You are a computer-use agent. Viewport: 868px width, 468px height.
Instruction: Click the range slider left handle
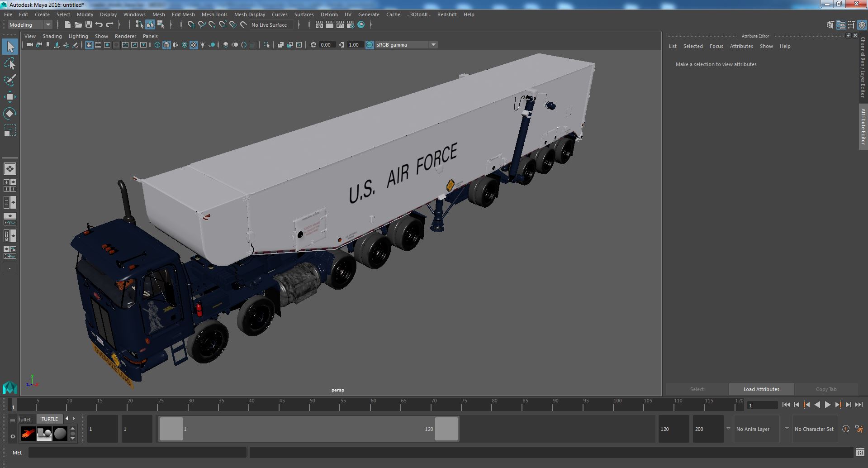(171, 429)
